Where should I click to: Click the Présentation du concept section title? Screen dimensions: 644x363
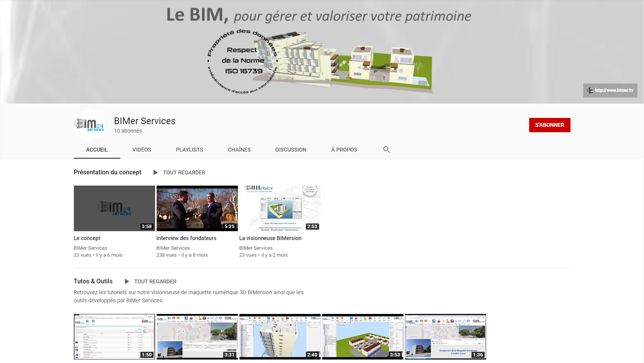[108, 172]
